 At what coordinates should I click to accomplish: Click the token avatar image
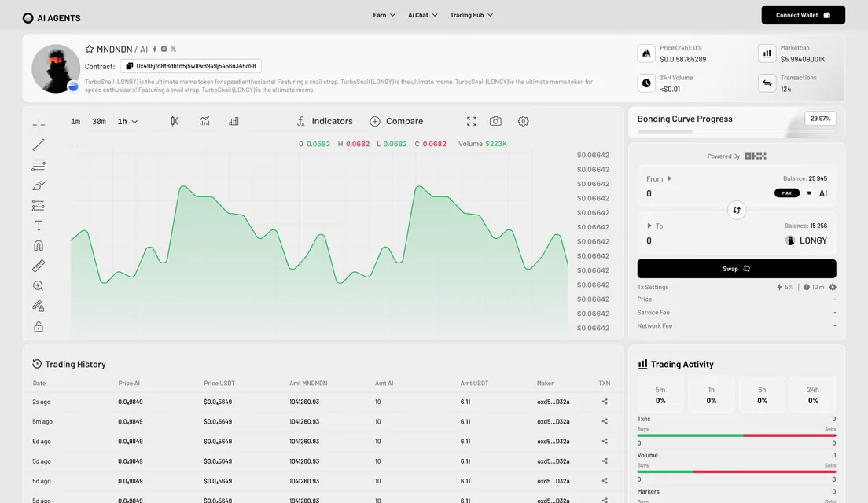56,68
